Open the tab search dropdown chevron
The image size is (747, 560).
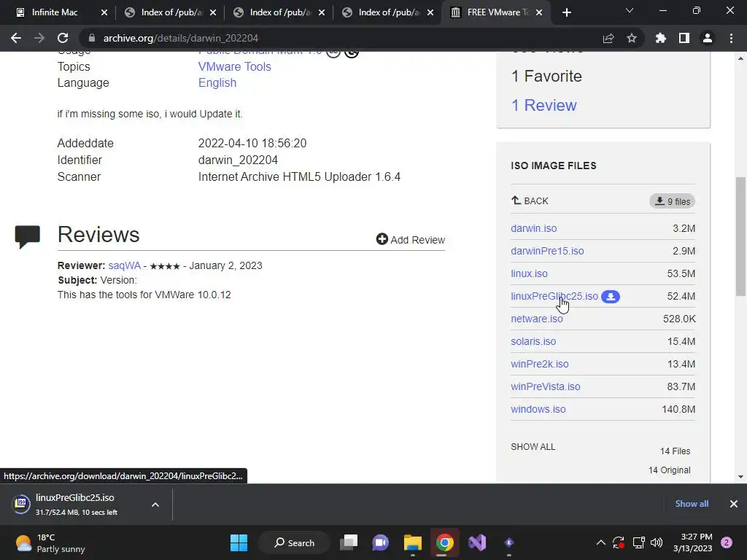coord(630,10)
